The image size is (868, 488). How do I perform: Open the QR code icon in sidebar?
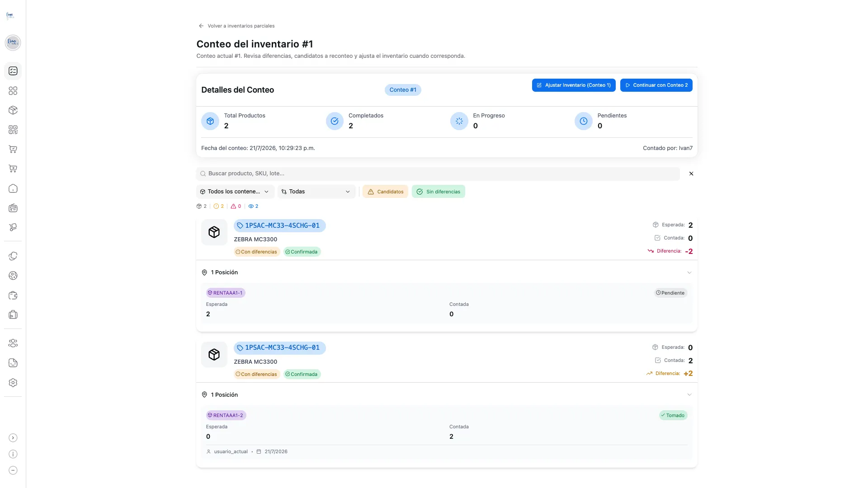[13, 130]
